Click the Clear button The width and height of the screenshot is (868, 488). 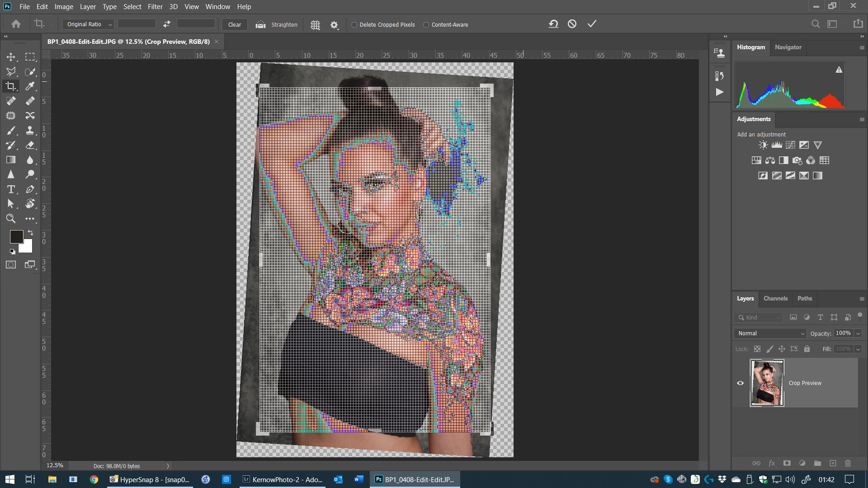coord(235,25)
